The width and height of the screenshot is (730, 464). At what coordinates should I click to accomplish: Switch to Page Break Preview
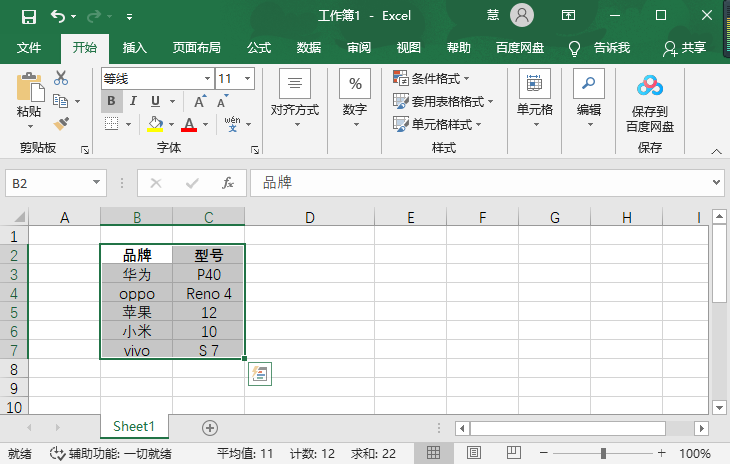point(514,452)
